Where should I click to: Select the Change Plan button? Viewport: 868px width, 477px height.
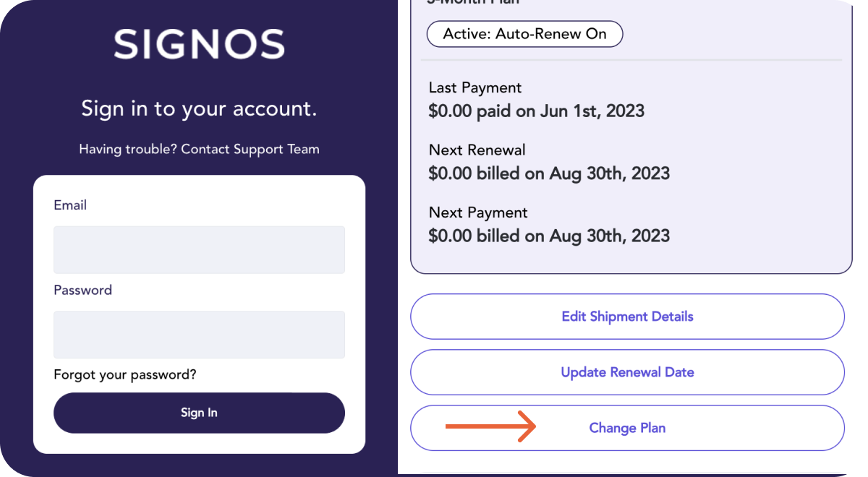tap(627, 428)
